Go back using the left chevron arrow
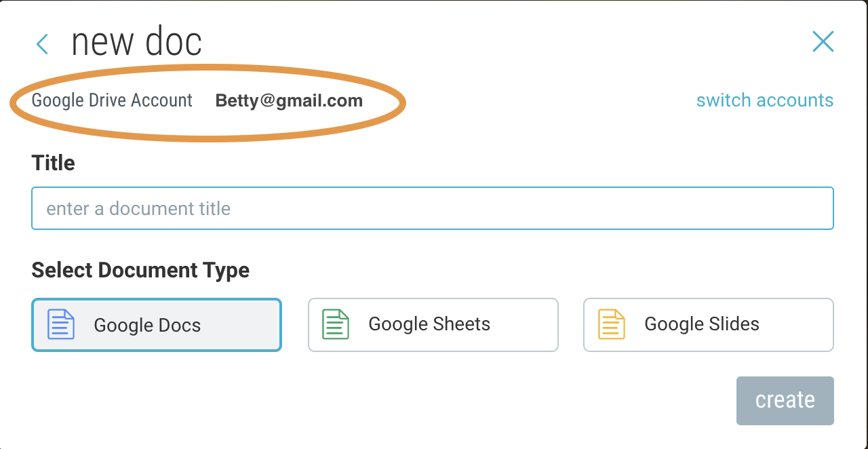 pyautogui.click(x=42, y=44)
